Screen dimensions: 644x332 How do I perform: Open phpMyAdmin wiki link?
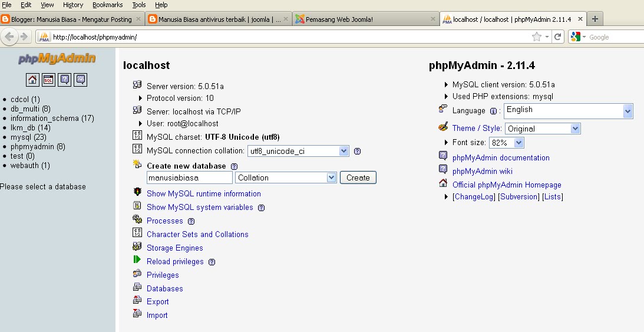click(482, 172)
